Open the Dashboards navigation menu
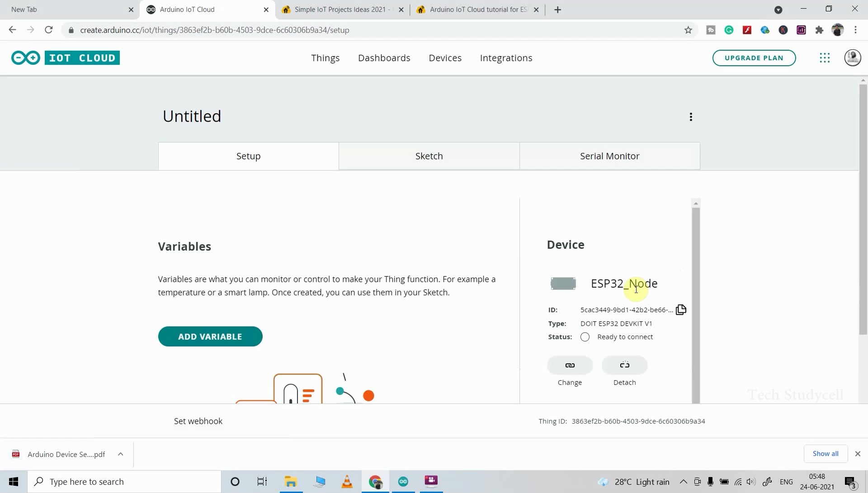Image resolution: width=868 pixels, height=493 pixels. (x=384, y=58)
